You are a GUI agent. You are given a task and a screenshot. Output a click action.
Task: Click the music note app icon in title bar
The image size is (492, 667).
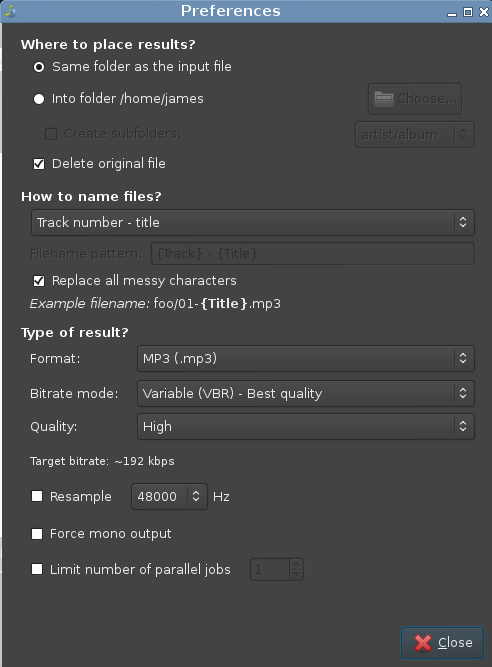(x=10, y=11)
